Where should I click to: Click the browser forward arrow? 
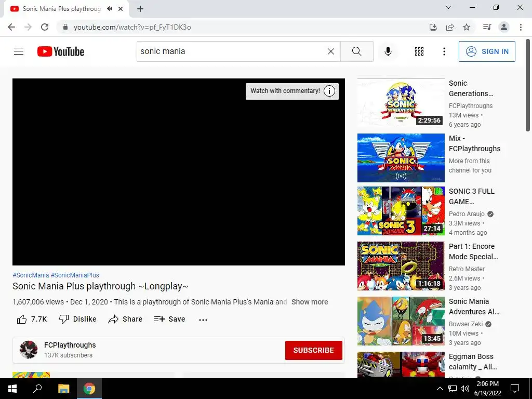point(28,27)
